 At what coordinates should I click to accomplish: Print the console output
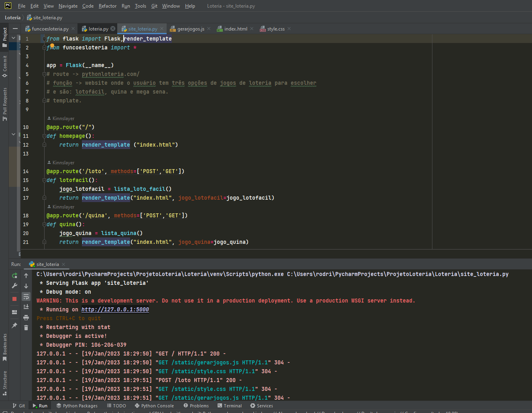(26, 317)
